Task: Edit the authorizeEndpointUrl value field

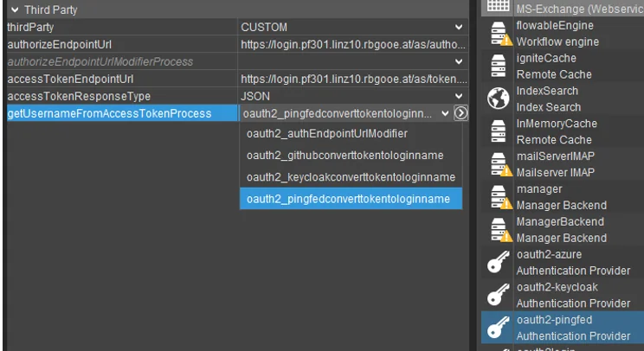Action: tap(352, 44)
